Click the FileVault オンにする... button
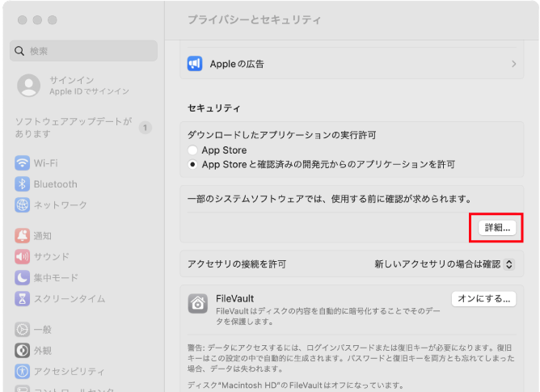This screenshot has width=540, height=392. tap(484, 299)
